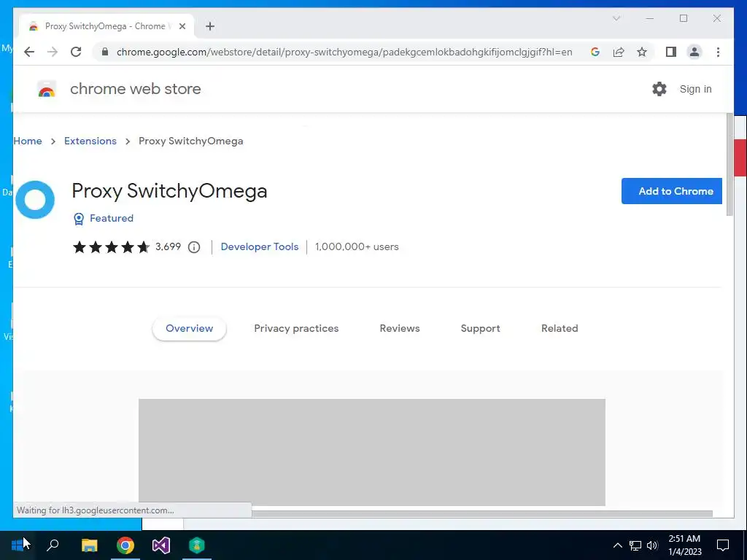747x560 pixels.
Task: Open the taskbar clock and date
Action: pyautogui.click(x=684, y=545)
